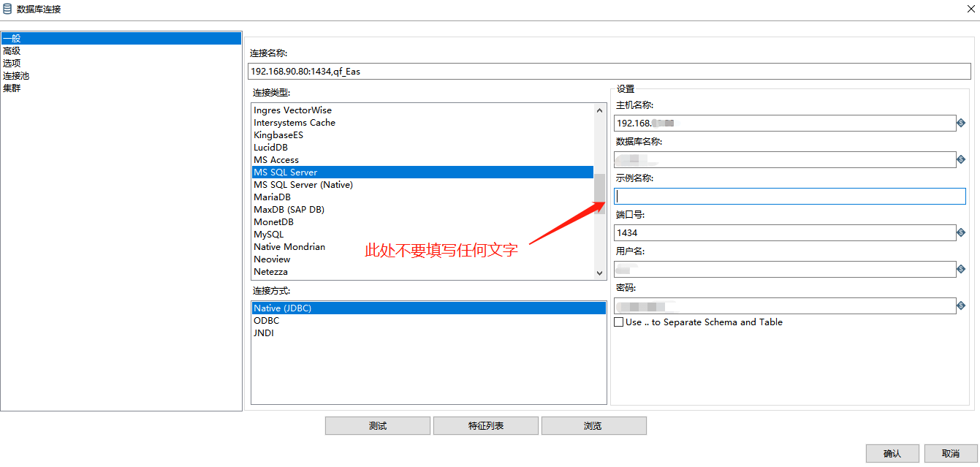This screenshot has height=467, width=980.
Task: Click the variable icon beside 主机名称 field
Action: tap(961, 123)
